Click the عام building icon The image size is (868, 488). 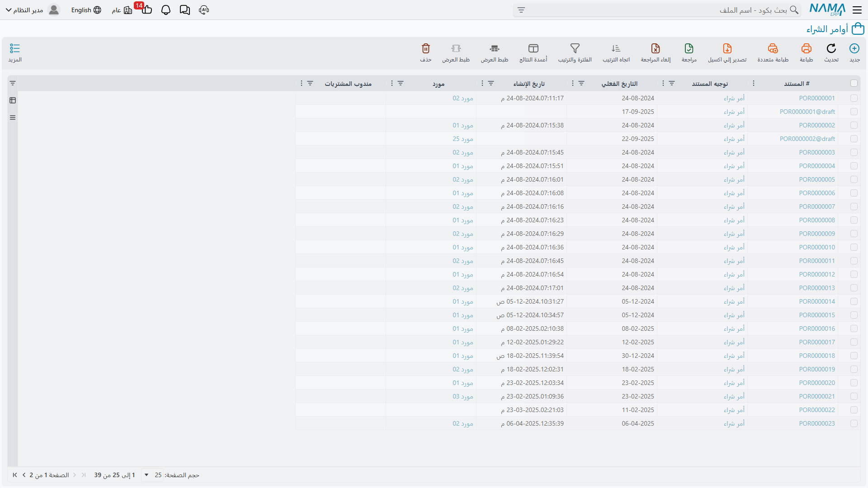[x=128, y=10]
